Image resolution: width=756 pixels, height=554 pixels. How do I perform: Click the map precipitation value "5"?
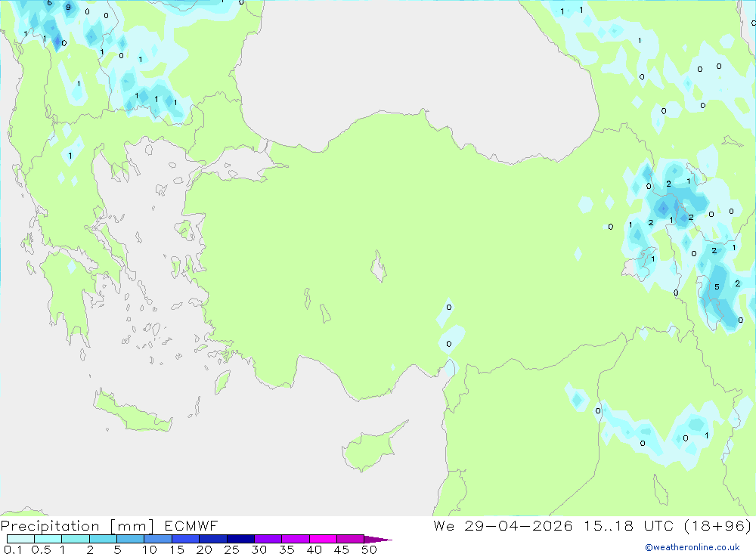coord(717,287)
